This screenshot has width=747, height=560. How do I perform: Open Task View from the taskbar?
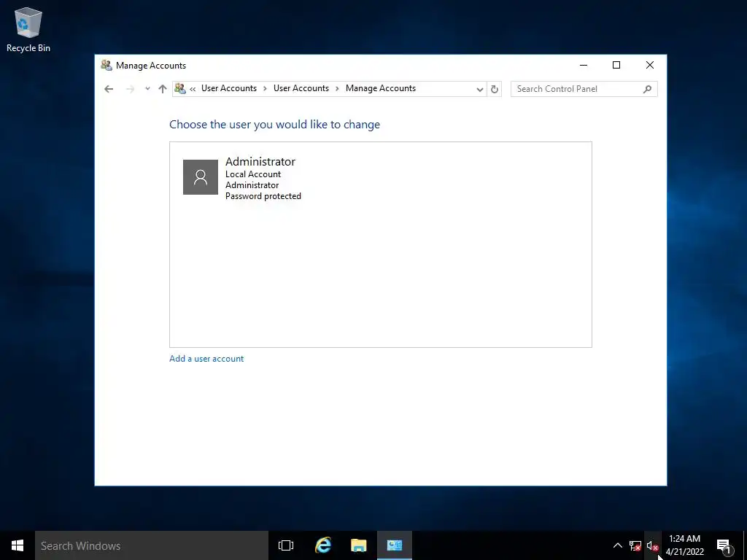tap(286, 545)
